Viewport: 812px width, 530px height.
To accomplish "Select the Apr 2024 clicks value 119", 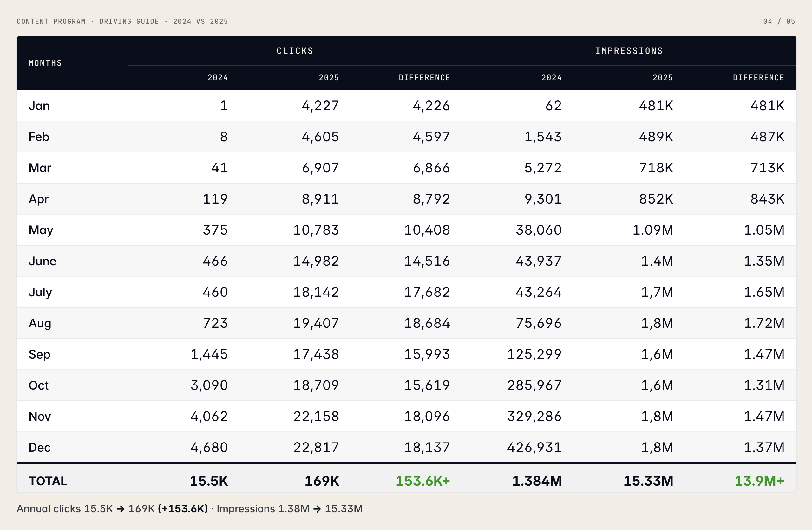I will [x=215, y=199].
